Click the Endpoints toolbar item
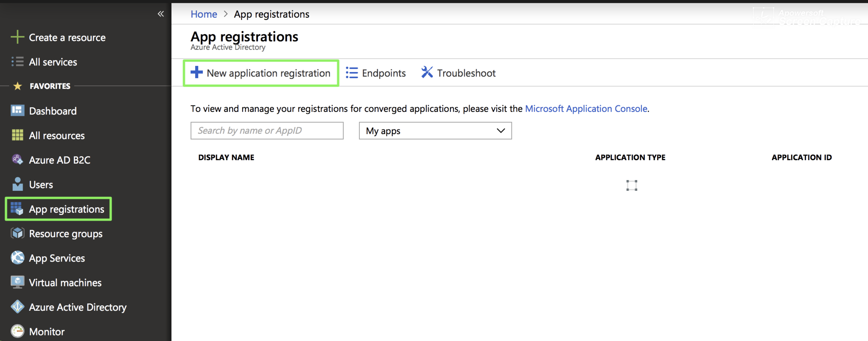The height and width of the screenshot is (341, 868). tap(375, 73)
